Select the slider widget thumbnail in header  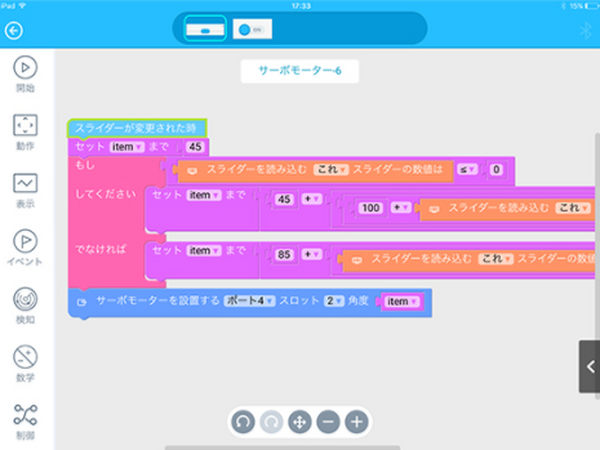click(204, 30)
